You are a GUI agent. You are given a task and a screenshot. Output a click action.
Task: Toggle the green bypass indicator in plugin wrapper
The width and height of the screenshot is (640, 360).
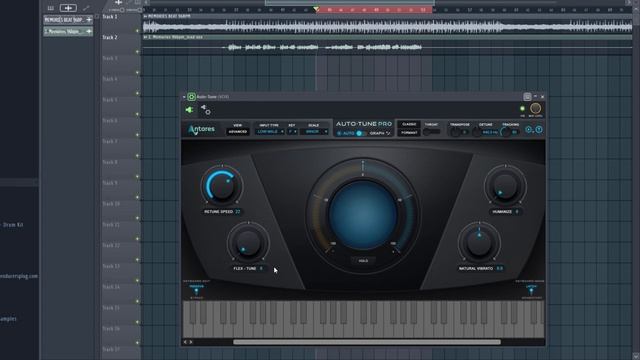click(x=522, y=109)
